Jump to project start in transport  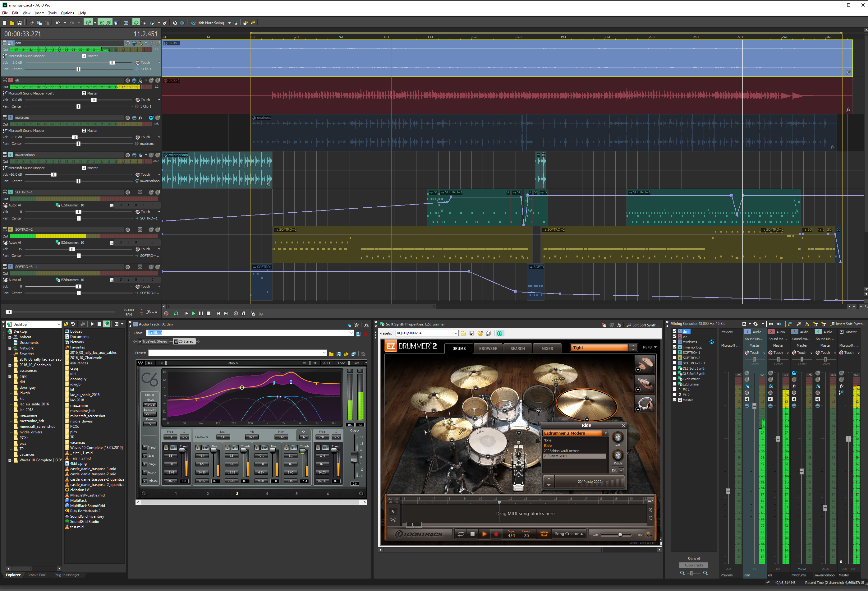click(218, 313)
